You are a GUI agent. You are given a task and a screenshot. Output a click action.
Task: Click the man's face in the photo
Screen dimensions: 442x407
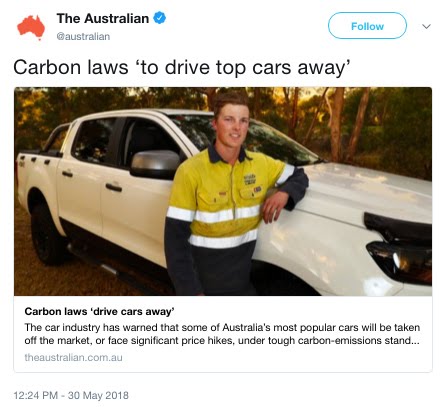click(232, 123)
